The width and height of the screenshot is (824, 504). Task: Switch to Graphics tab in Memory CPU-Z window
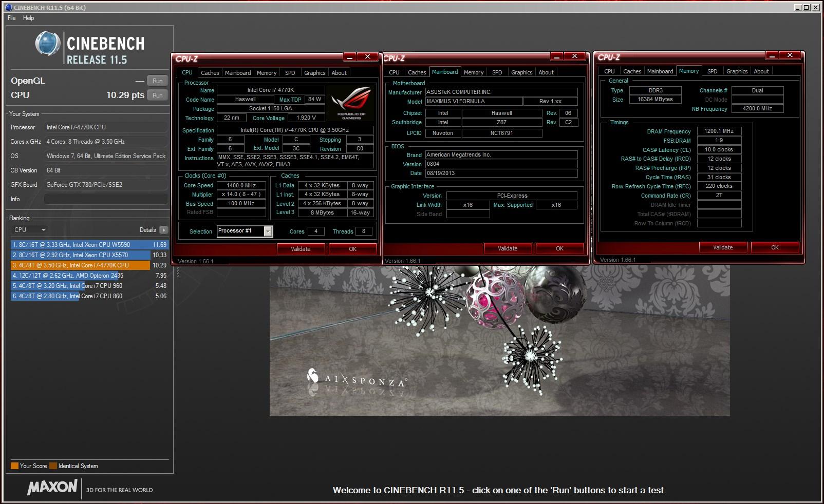click(x=737, y=71)
